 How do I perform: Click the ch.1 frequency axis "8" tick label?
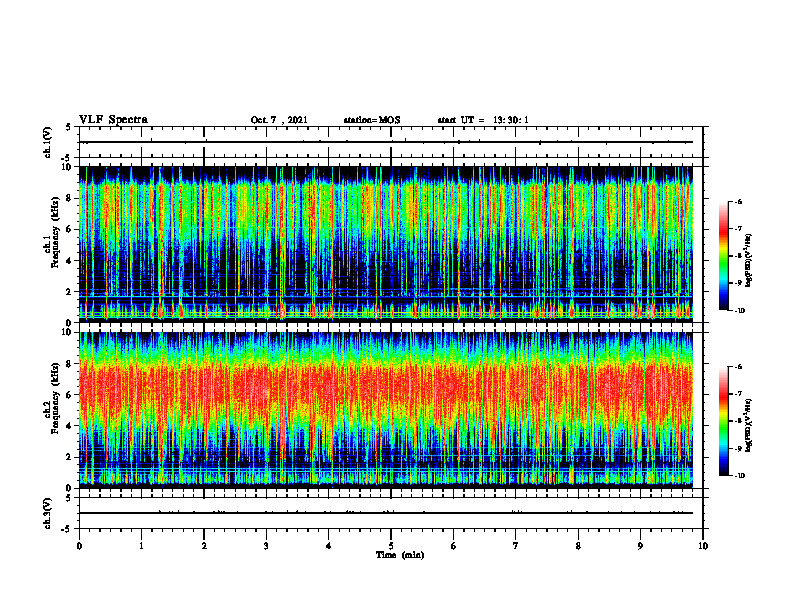(70, 198)
